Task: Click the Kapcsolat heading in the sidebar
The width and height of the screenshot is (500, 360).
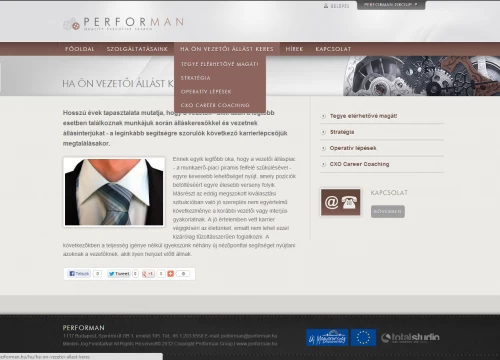Action: click(x=389, y=193)
